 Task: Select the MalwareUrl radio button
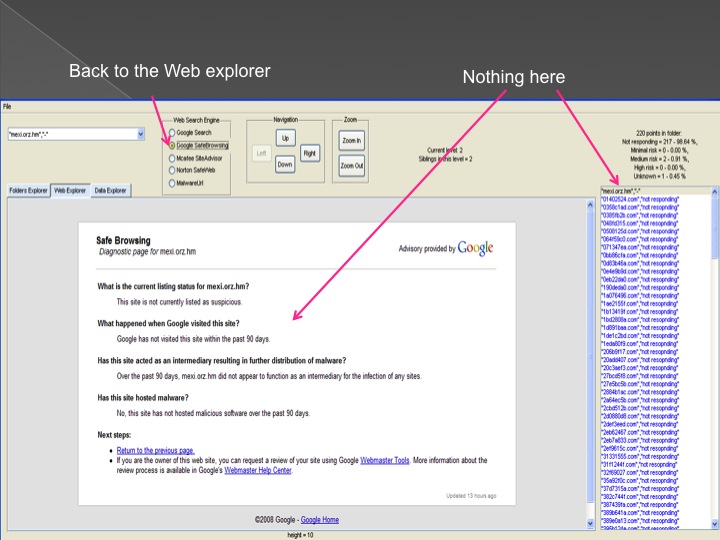tap(172, 183)
